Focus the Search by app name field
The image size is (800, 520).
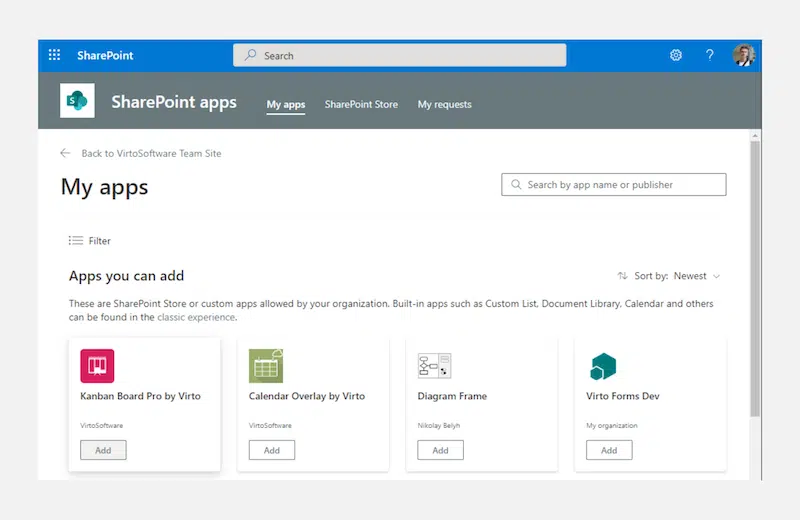pyautogui.click(x=613, y=184)
